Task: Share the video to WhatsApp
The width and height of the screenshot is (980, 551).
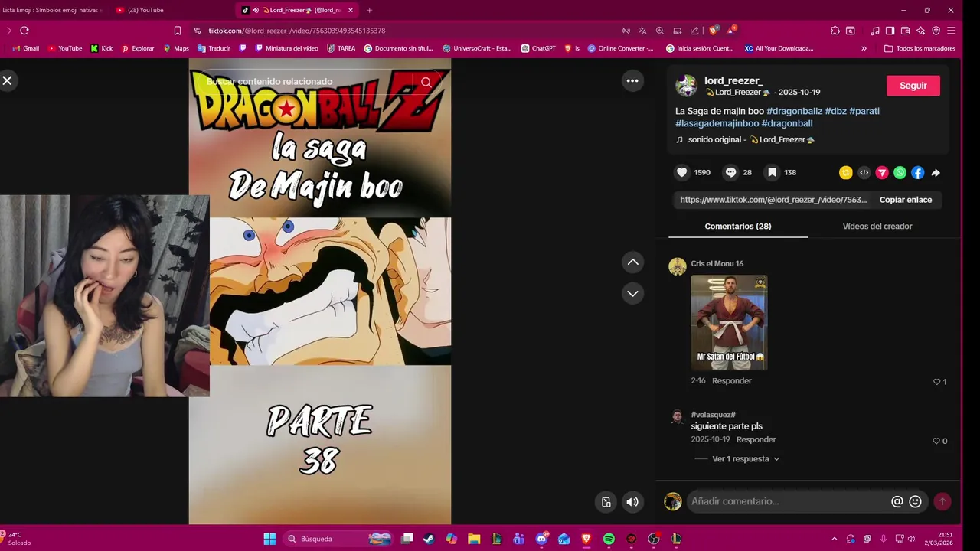Action: tap(900, 173)
